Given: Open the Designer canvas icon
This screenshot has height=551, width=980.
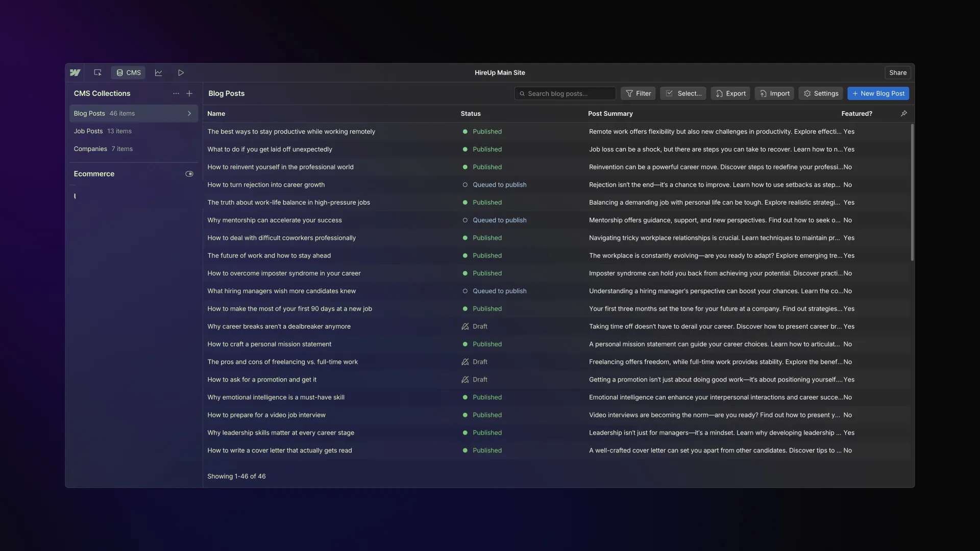Looking at the screenshot, I should coord(97,72).
